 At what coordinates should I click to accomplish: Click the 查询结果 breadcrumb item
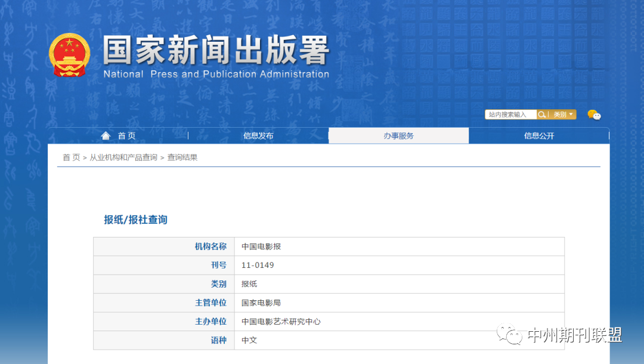[x=182, y=158]
